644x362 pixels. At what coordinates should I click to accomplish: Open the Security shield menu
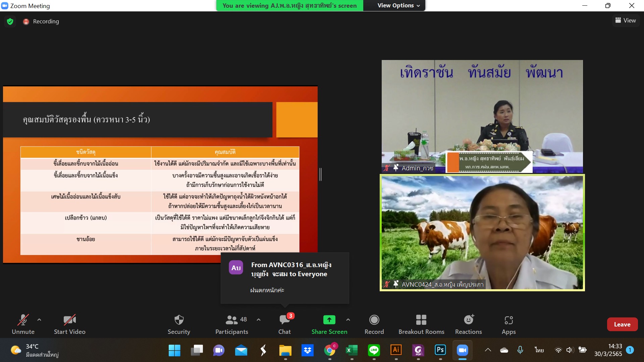(179, 324)
